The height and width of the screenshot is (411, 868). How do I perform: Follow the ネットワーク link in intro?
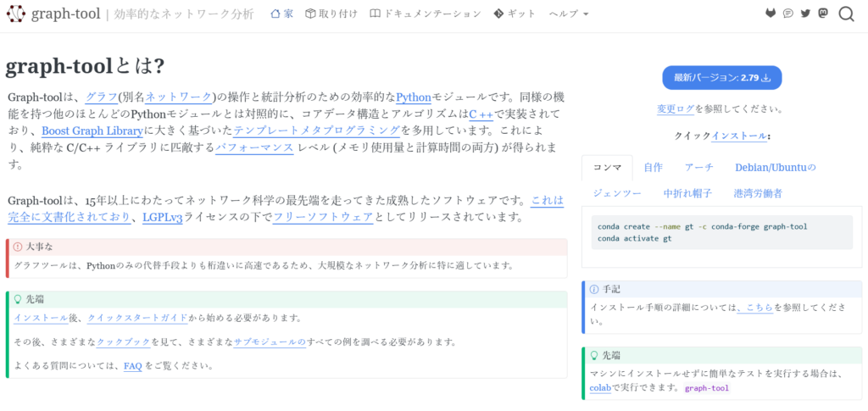[x=178, y=98]
